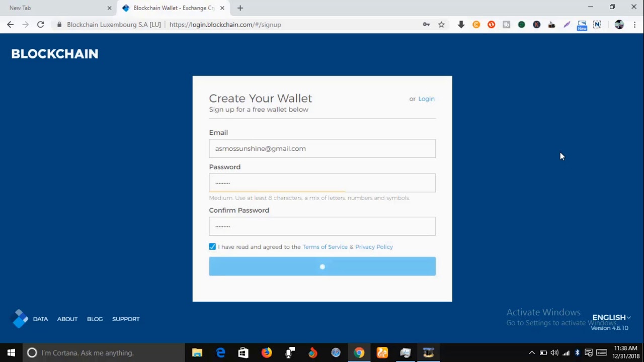Image resolution: width=644 pixels, height=362 pixels.
Task: Open saved passwords key icon in address bar
Action: (x=426, y=24)
